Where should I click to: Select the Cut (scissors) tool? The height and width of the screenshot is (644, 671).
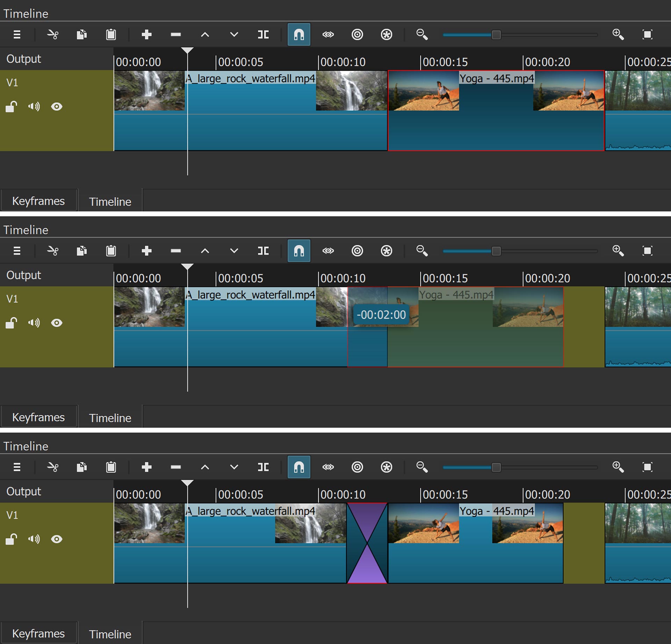52,34
